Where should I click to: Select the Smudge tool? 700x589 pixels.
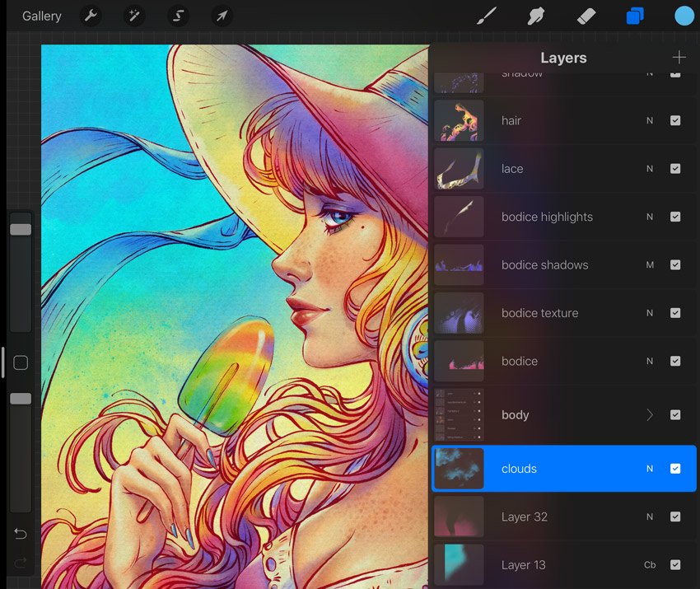click(536, 16)
